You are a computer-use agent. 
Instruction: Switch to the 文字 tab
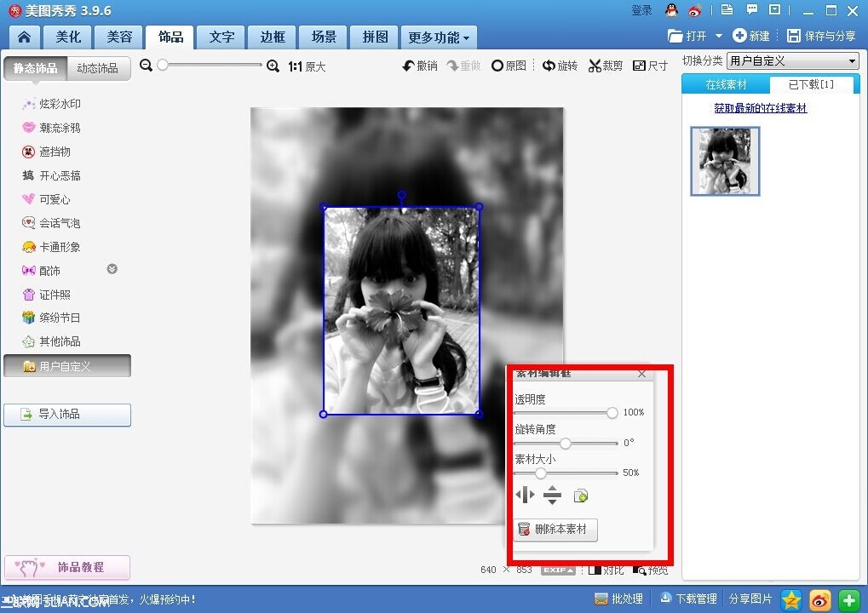coord(221,37)
